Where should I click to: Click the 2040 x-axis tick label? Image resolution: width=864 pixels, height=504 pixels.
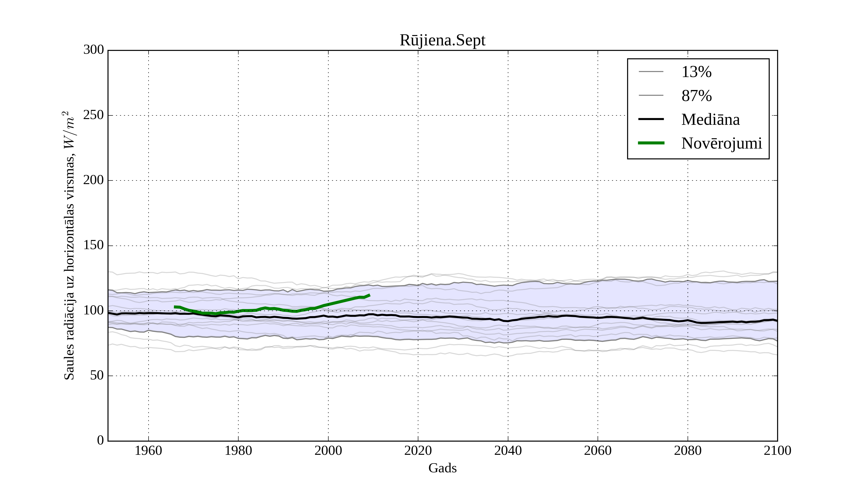tap(508, 450)
